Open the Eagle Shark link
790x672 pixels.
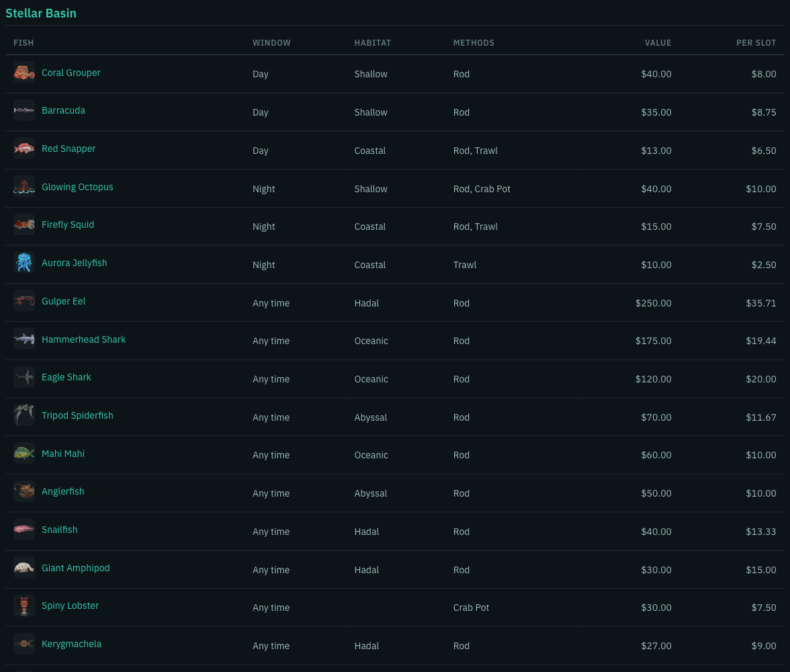67,377
